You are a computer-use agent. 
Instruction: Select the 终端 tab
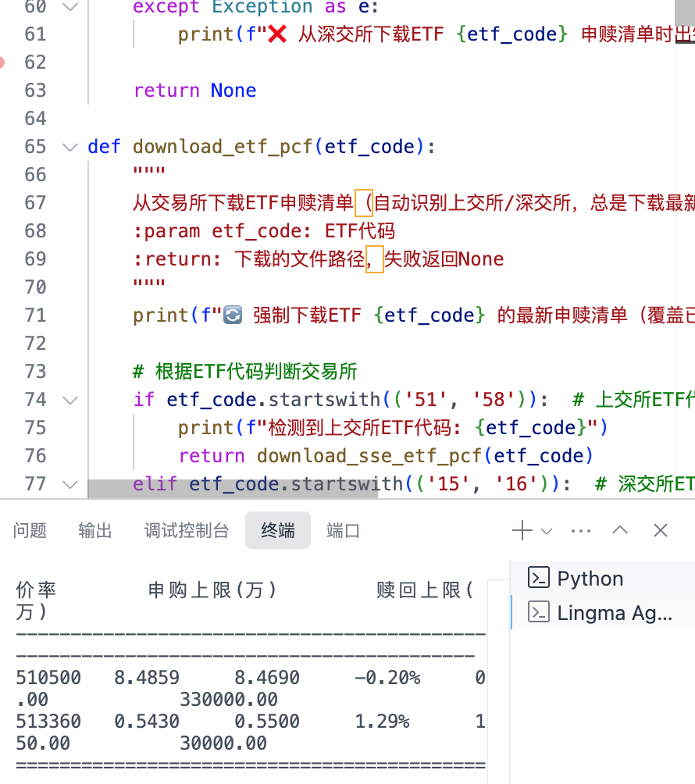pyautogui.click(x=277, y=531)
